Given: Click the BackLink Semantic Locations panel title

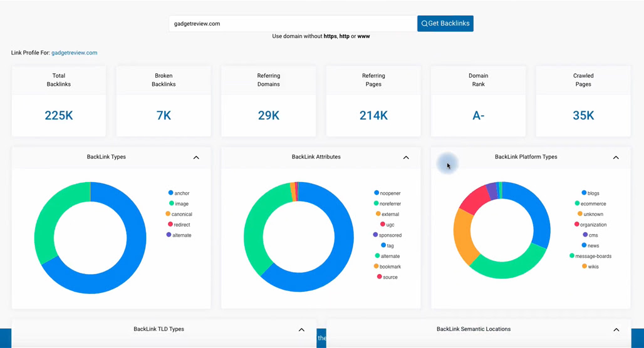Looking at the screenshot, I should tap(474, 329).
